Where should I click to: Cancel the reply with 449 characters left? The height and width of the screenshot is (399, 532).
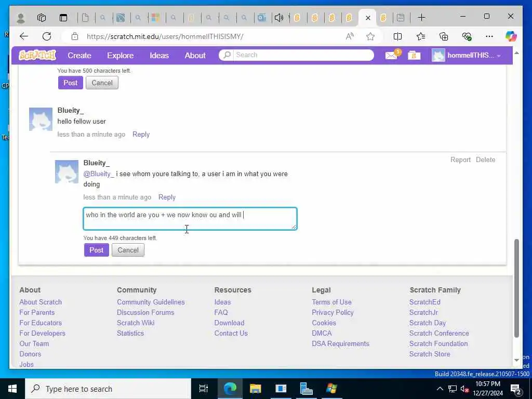tap(128, 250)
